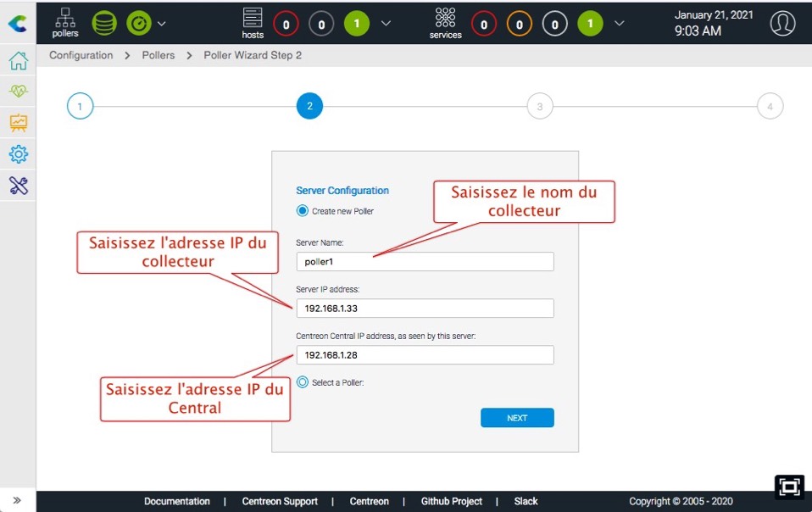The height and width of the screenshot is (512, 812).
Task: Expand the sidebar with the double chevron
Action: (17, 500)
